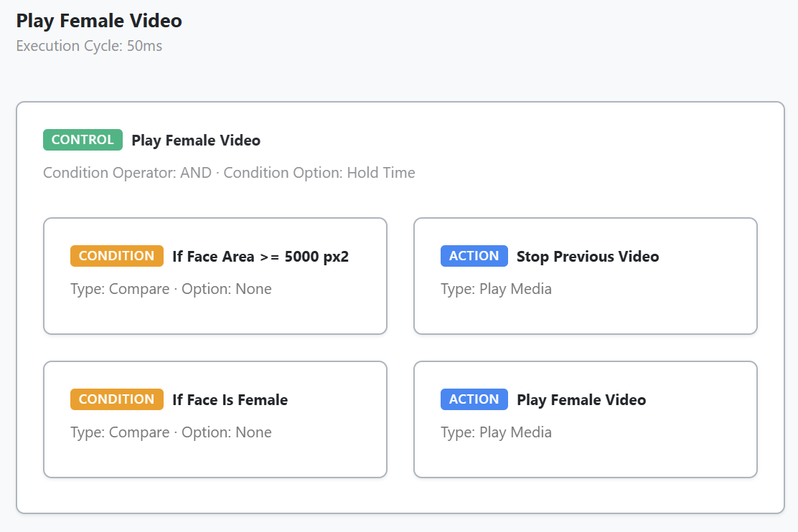Select the "Play Female Video" page heading

tap(99, 21)
